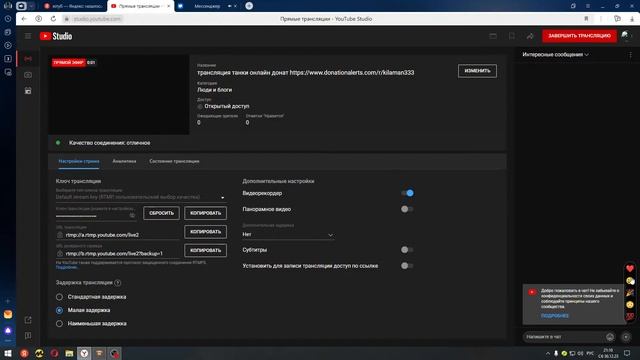This screenshot has height=360, width=640.
Task: Select Стандартная задержка radio option
Action: pyautogui.click(x=59, y=297)
